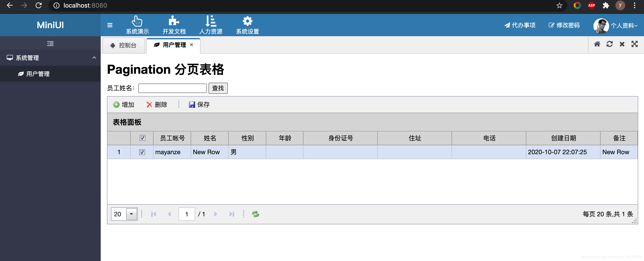The image size is (644, 261).
Task: Click the hamburger menu icon in header
Action: 110,25
